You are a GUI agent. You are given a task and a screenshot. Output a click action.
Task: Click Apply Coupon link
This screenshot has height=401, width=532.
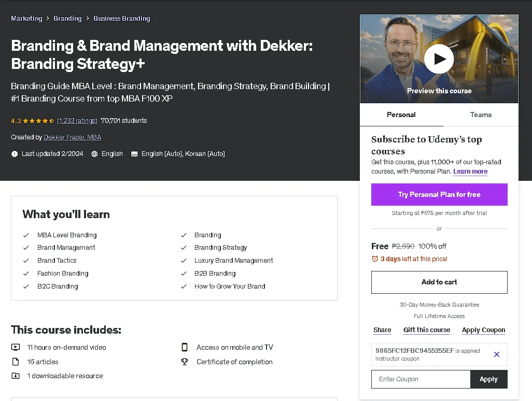(x=483, y=330)
